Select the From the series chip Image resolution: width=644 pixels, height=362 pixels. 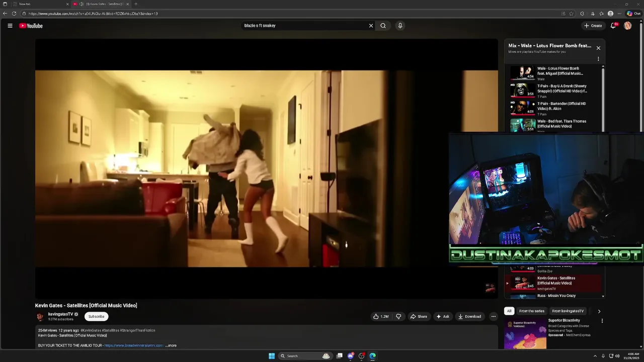pyautogui.click(x=532, y=311)
